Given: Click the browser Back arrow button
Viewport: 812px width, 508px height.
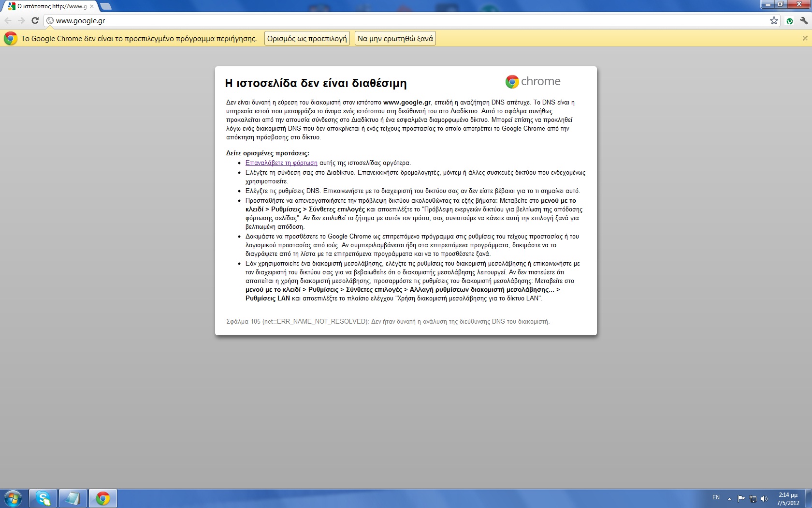Looking at the screenshot, I should pyautogui.click(x=8, y=20).
